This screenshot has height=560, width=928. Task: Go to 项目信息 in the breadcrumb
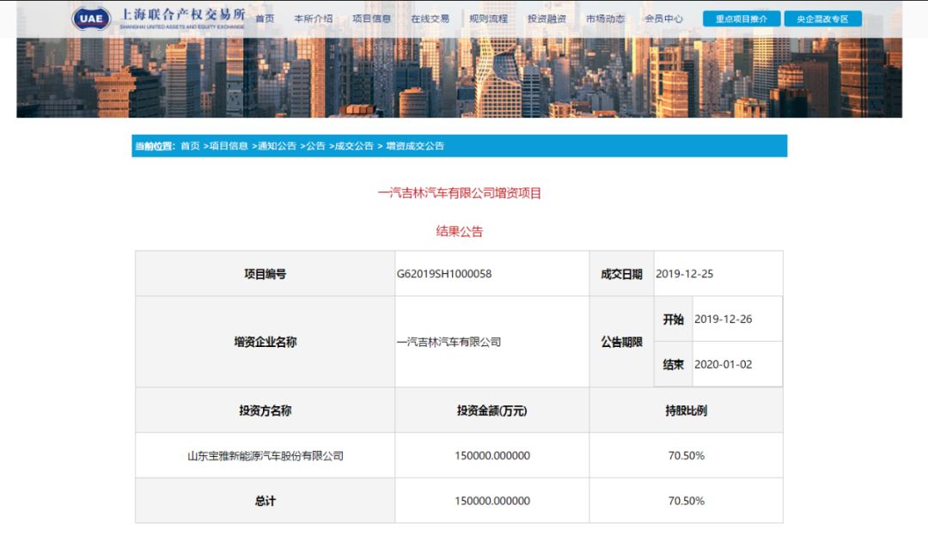click(x=229, y=146)
